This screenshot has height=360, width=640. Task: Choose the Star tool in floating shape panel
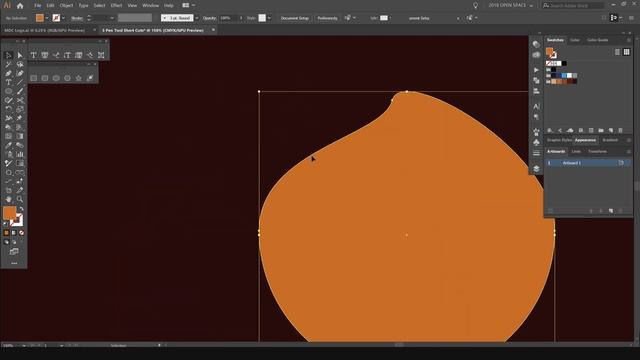tap(78, 78)
